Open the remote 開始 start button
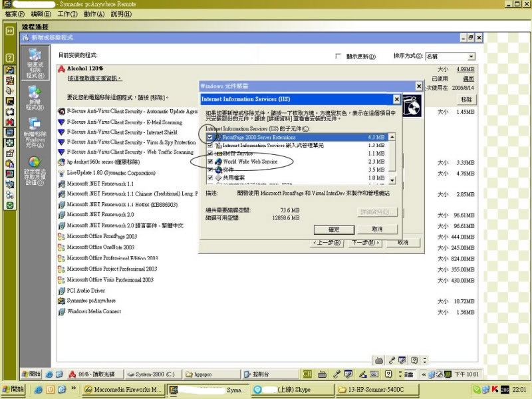The image size is (532, 399). (31, 374)
